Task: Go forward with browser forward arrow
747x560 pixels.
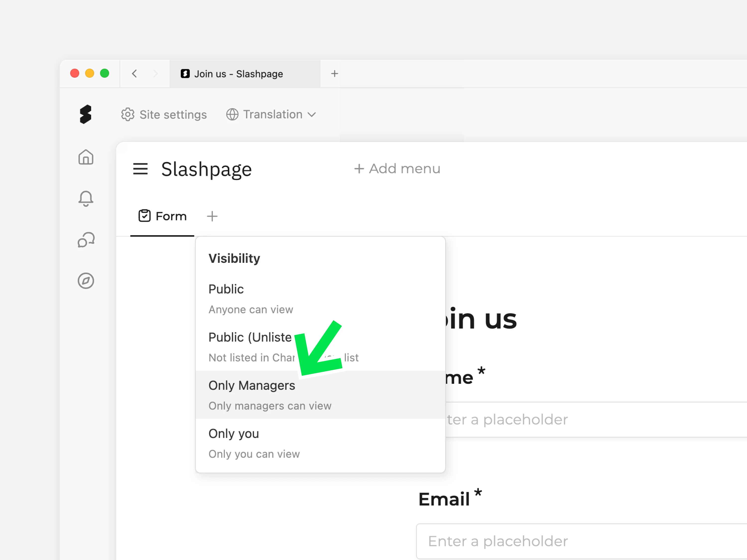Action: click(x=155, y=74)
